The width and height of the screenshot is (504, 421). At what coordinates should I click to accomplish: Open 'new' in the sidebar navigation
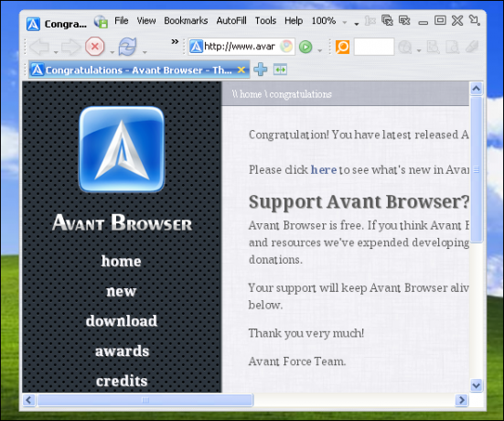click(122, 291)
